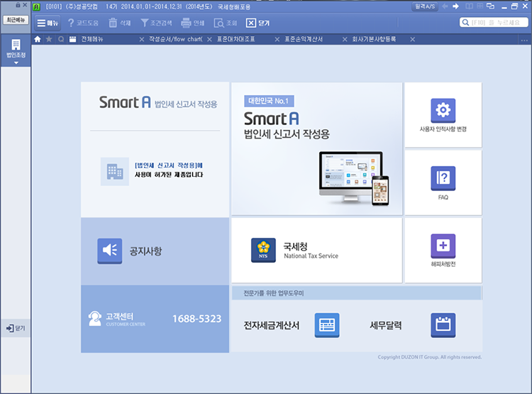This screenshot has height=394, width=532.
Task: Click the Smart A banner monitor image
Action: pyautogui.click(x=354, y=178)
